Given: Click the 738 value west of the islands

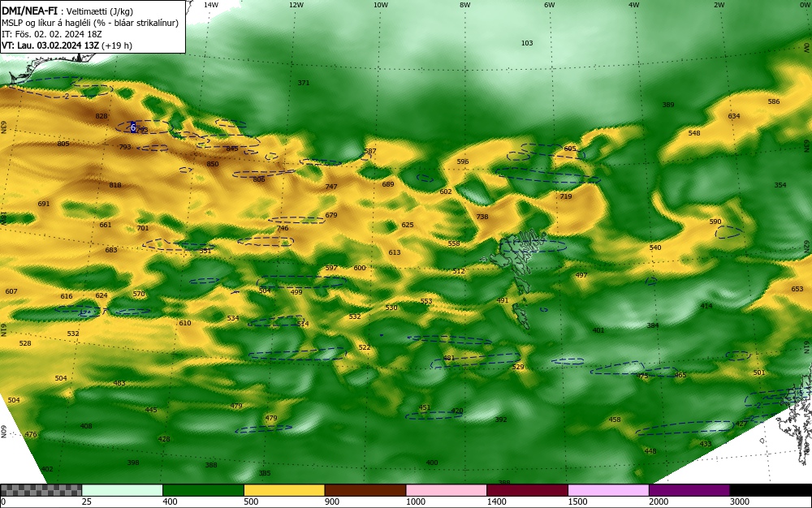Looking at the screenshot, I should [x=482, y=217].
